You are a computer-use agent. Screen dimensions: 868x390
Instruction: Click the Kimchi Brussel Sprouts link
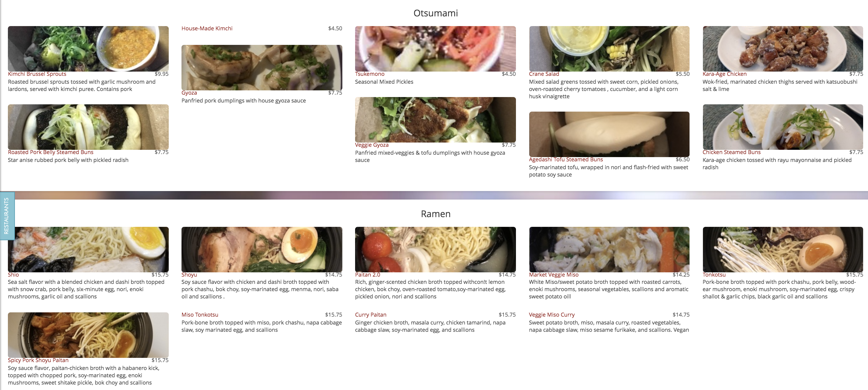[x=37, y=74]
